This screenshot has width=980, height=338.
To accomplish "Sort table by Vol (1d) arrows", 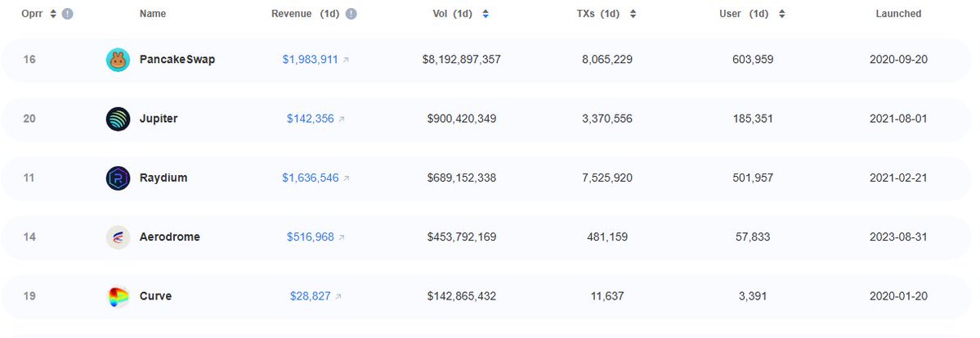I will click(486, 14).
